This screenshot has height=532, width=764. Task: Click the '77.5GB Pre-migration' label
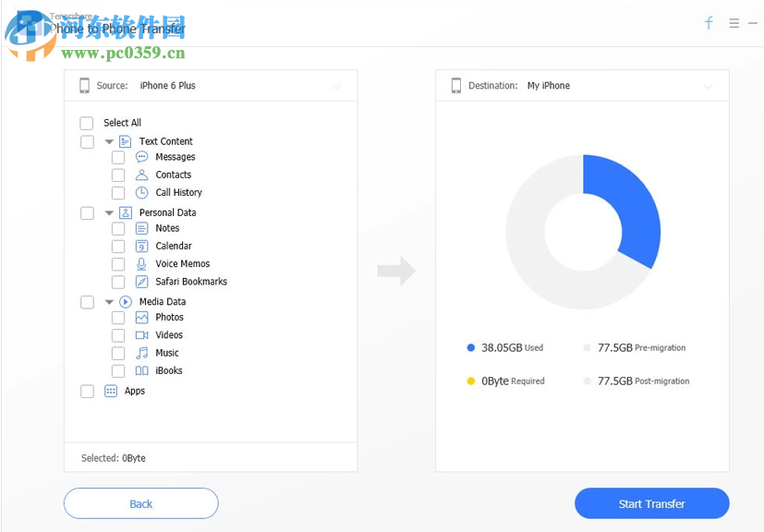click(x=642, y=348)
